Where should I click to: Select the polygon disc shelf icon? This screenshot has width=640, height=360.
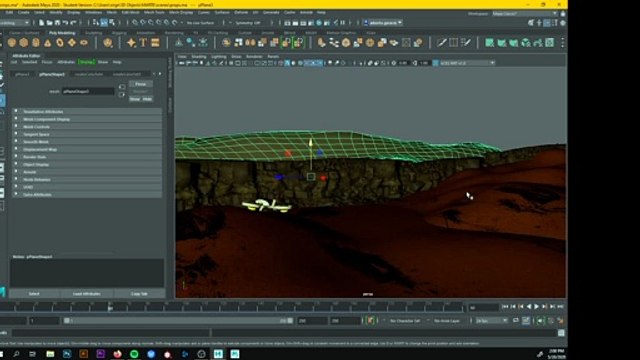tap(84, 42)
